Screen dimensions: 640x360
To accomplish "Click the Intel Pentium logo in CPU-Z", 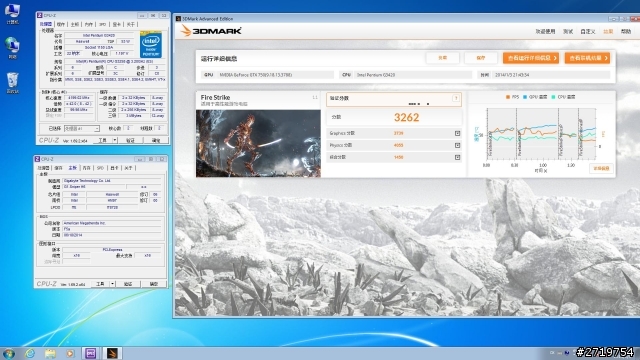I will [151, 44].
